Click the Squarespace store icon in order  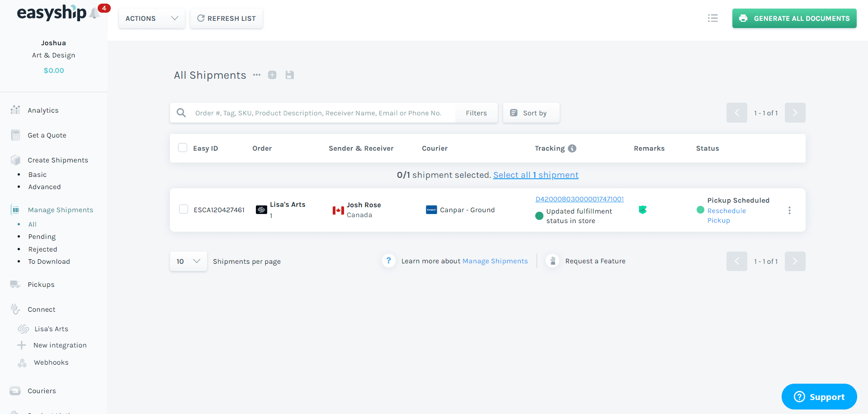tap(261, 210)
